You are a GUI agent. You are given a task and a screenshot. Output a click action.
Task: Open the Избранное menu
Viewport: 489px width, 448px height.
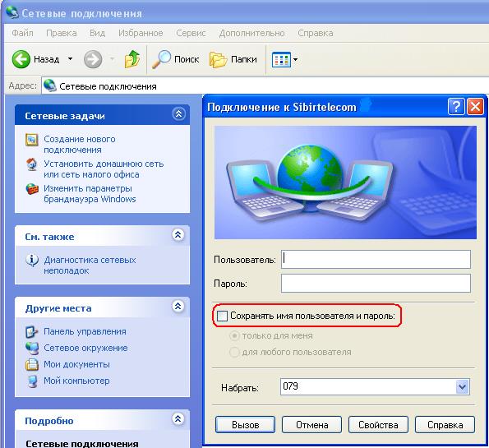click(141, 33)
